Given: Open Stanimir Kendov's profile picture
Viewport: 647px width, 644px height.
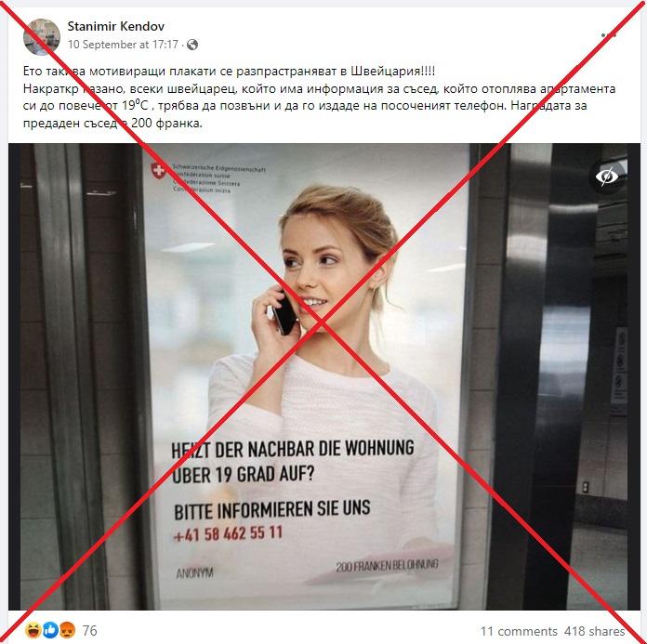Looking at the screenshot, I should tap(41, 37).
